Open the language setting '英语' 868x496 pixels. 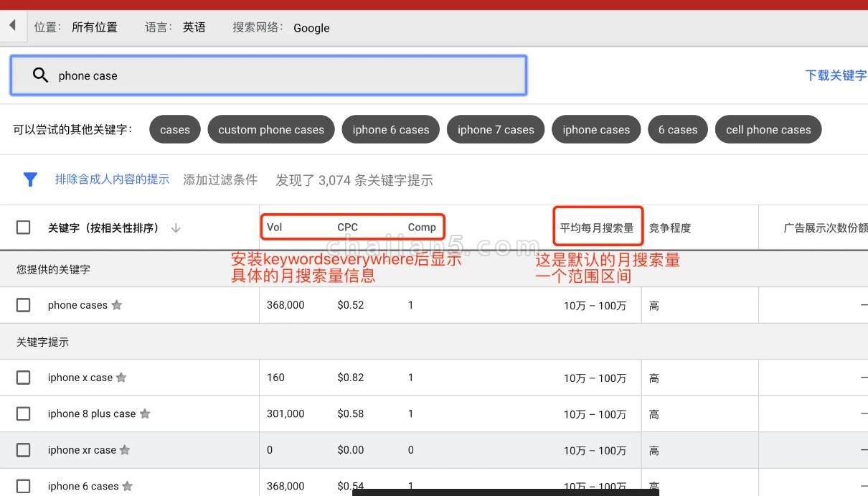194,27
